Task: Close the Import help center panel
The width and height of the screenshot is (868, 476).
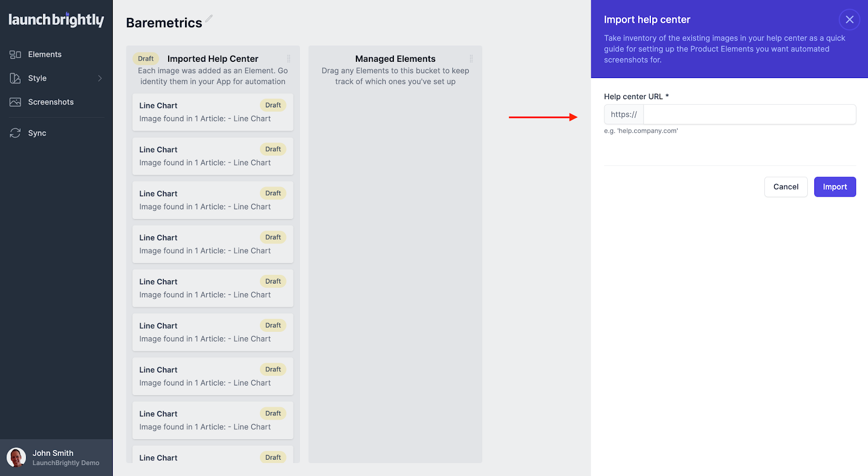Action: [849, 20]
